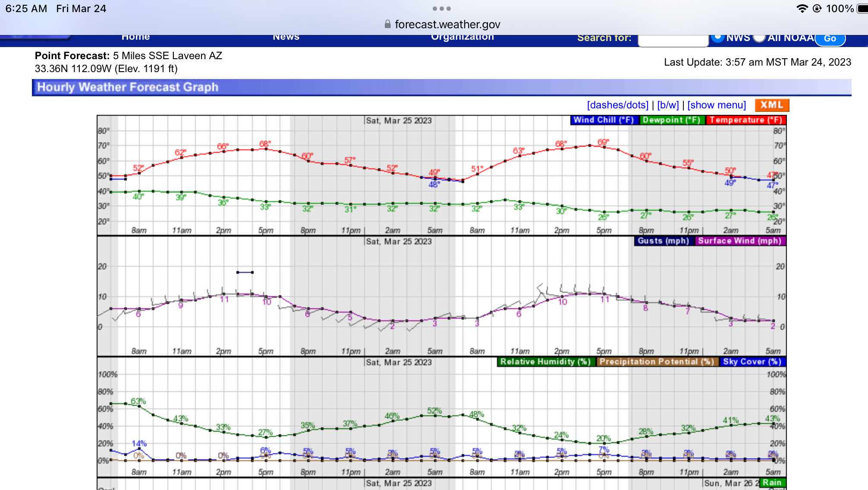Viewport: 868px width, 490px height.
Task: Select the All NOAA radio button
Action: 759,38
